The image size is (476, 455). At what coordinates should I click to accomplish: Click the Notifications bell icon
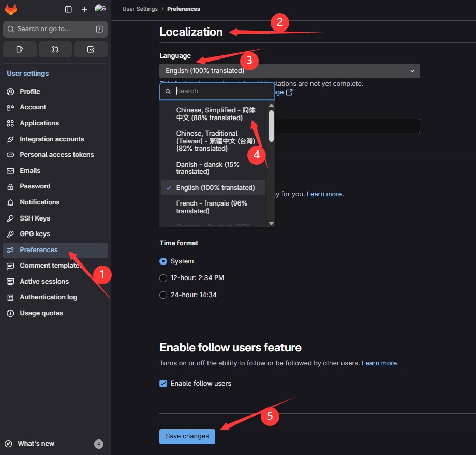(10, 202)
